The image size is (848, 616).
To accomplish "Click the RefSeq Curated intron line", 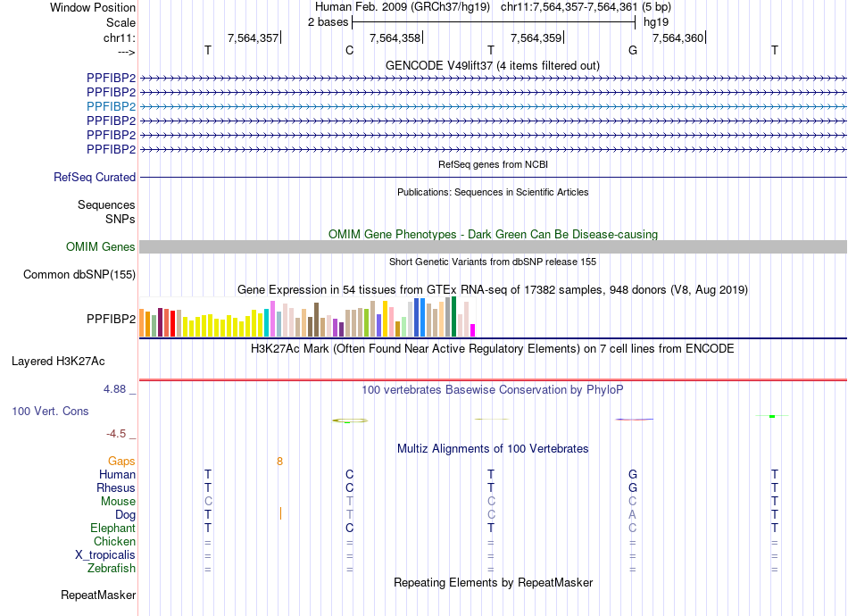I will (x=493, y=177).
